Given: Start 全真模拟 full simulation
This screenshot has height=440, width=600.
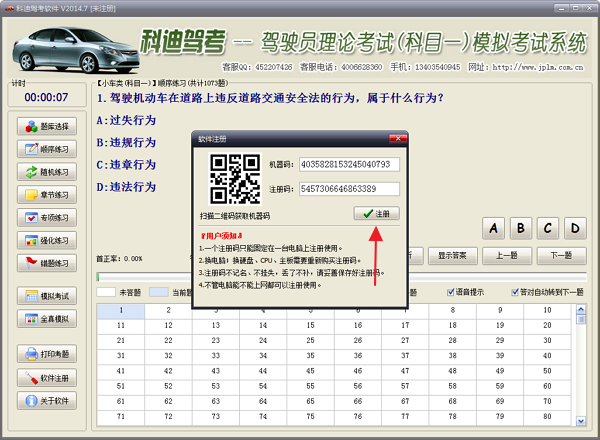Looking at the screenshot, I should (47, 319).
